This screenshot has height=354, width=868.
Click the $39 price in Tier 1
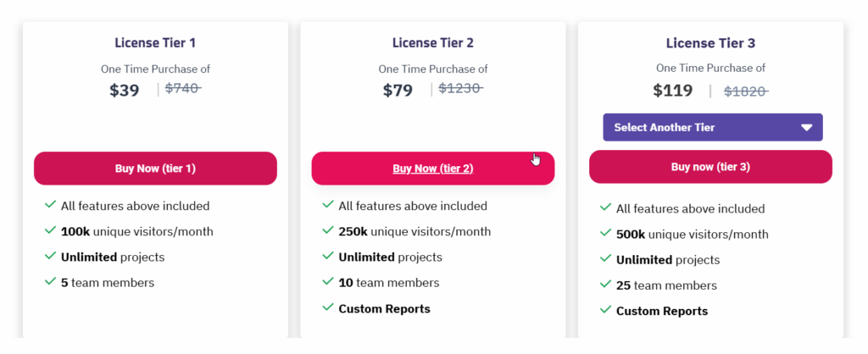tap(124, 90)
